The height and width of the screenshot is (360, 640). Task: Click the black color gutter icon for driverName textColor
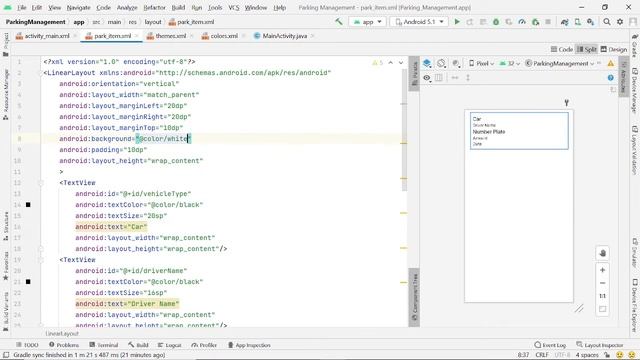(28, 282)
